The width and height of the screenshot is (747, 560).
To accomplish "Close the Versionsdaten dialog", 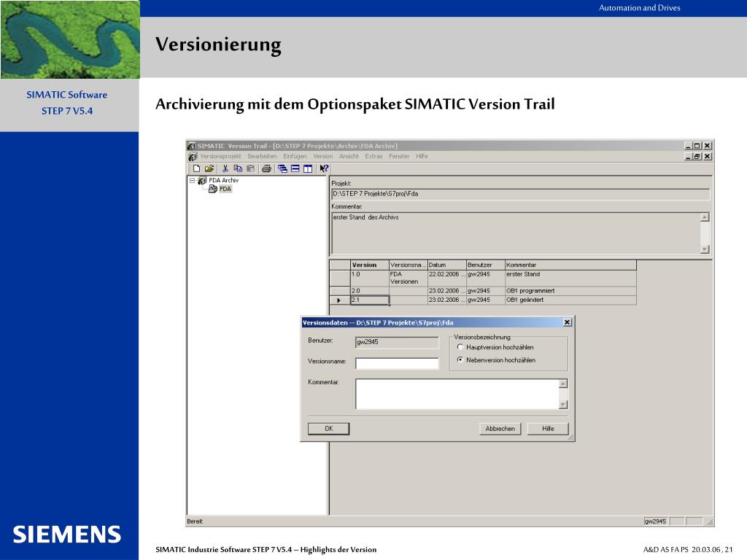I will [x=568, y=322].
